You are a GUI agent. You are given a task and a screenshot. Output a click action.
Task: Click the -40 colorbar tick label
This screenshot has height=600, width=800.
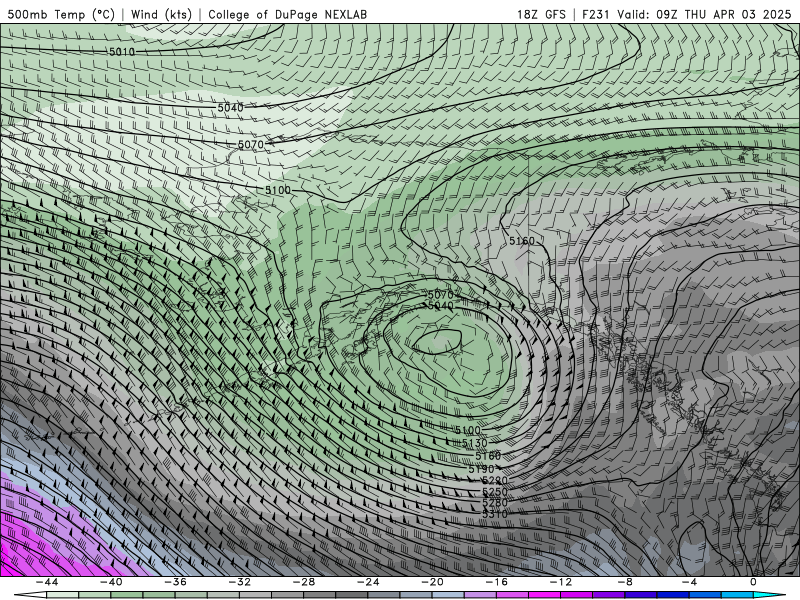click(x=111, y=582)
